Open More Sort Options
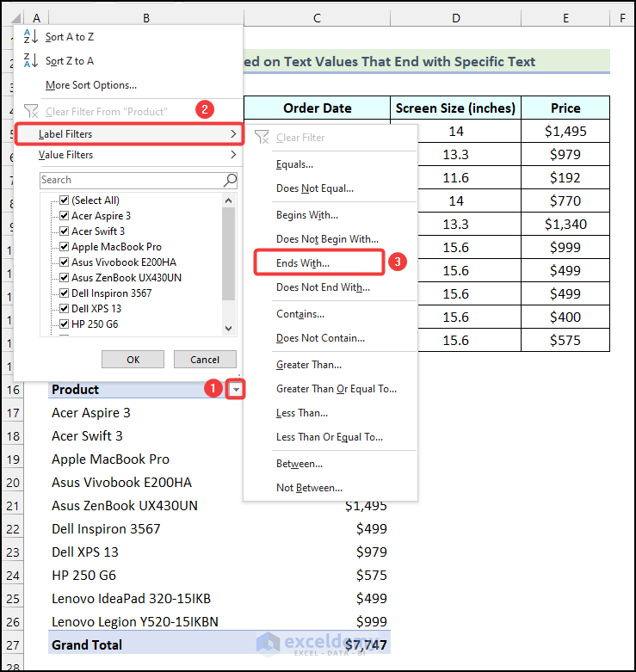Image resolution: width=636 pixels, height=672 pixels. click(128, 85)
